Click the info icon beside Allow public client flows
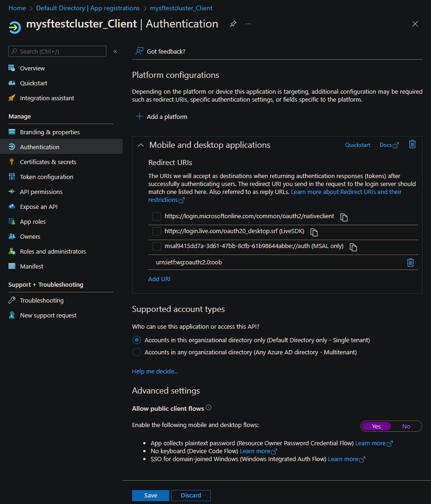The width and height of the screenshot is (431, 504). 209,407
